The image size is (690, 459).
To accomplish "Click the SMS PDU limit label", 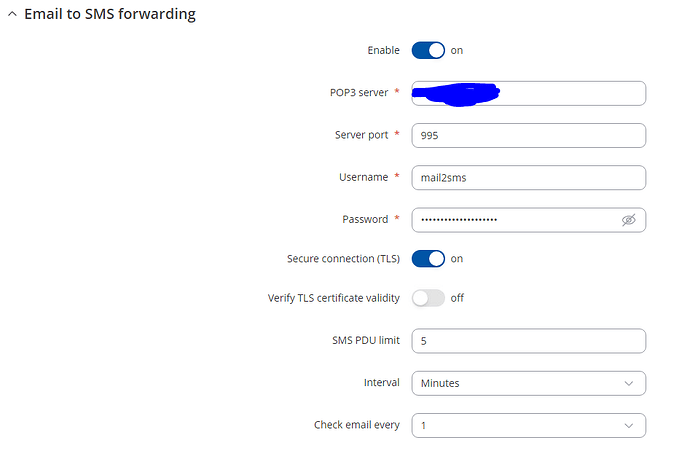I will pos(366,340).
